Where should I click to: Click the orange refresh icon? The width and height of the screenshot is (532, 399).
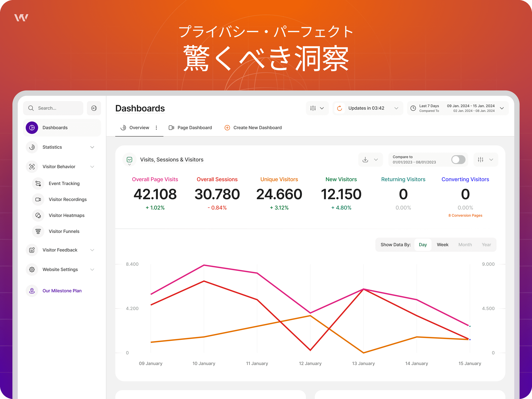[x=340, y=108]
